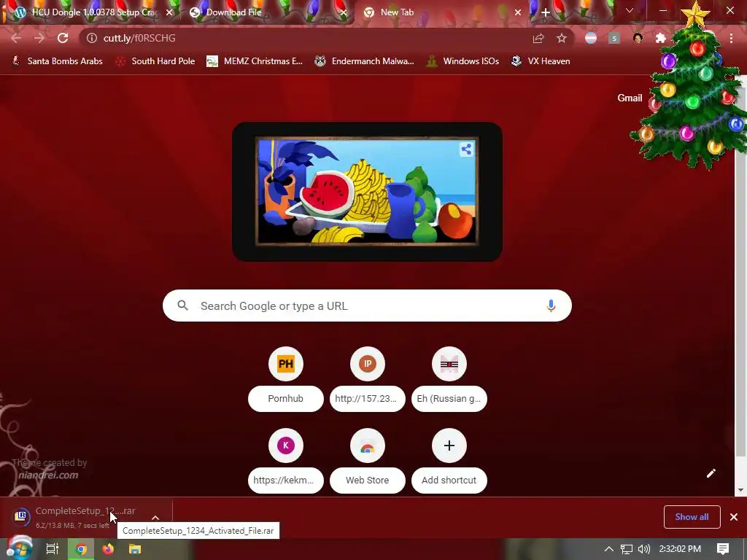
Task: Open MEMZ Christmas E... bookmark
Action: tap(255, 61)
